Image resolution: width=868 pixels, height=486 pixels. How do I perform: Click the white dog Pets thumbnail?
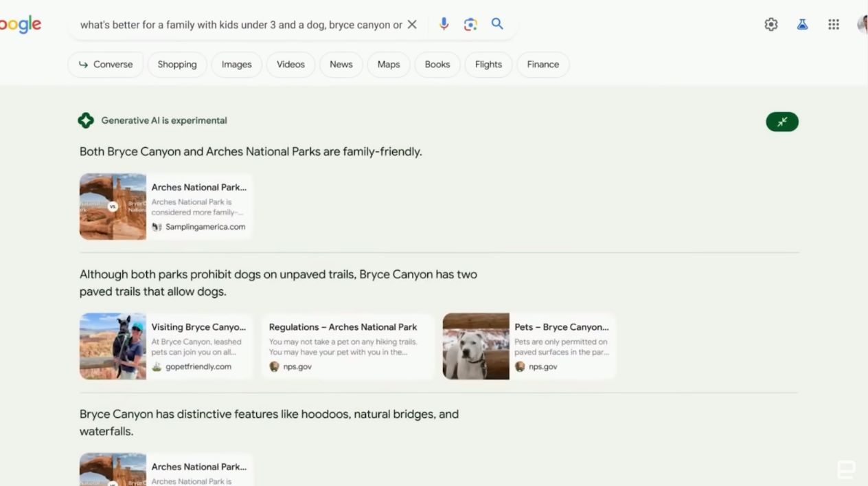pyautogui.click(x=476, y=346)
